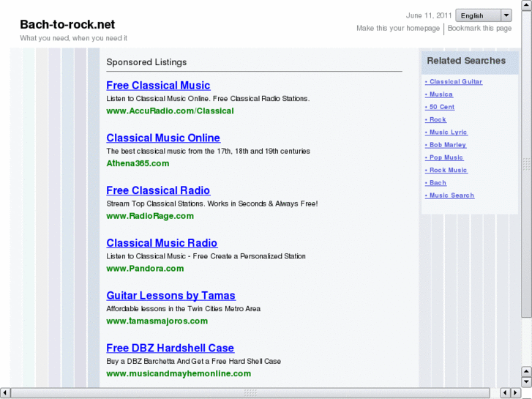
Task: Open the English language dropdown
Action: click(484, 15)
